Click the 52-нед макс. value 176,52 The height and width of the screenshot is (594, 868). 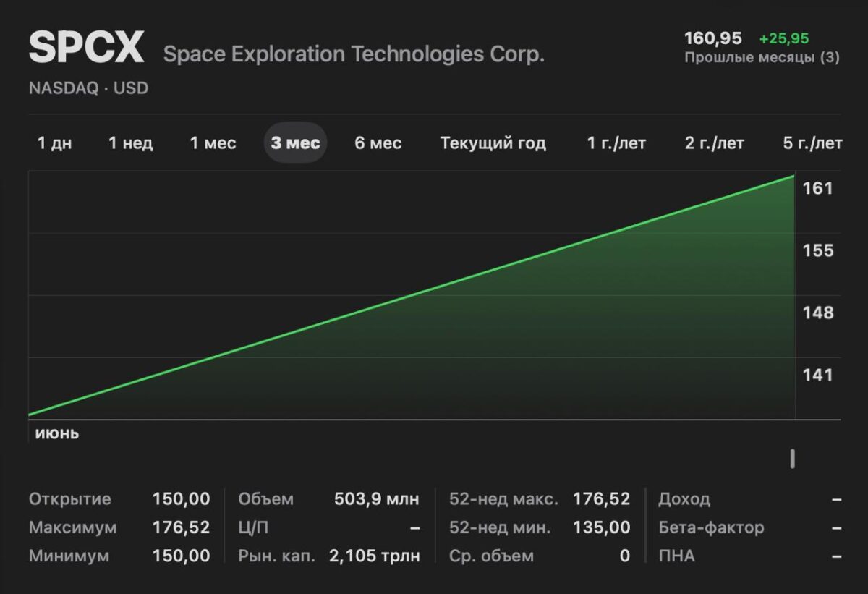click(x=601, y=499)
